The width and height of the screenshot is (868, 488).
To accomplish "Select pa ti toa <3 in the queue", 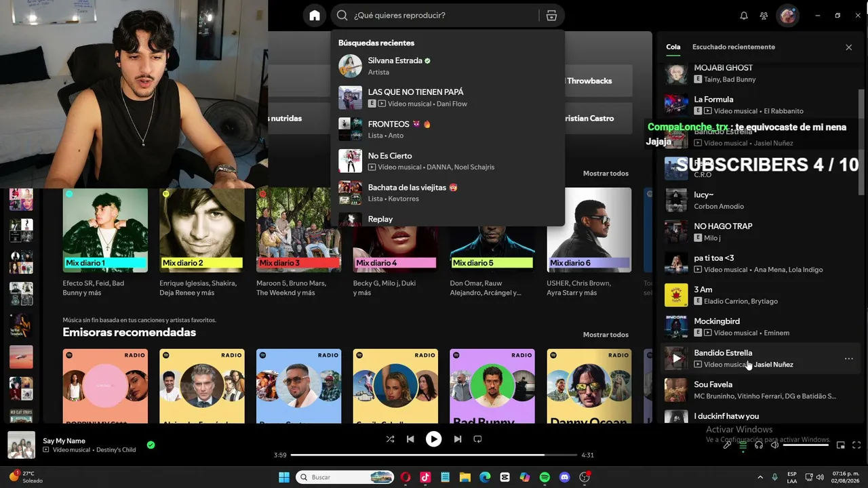I will [759, 264].
